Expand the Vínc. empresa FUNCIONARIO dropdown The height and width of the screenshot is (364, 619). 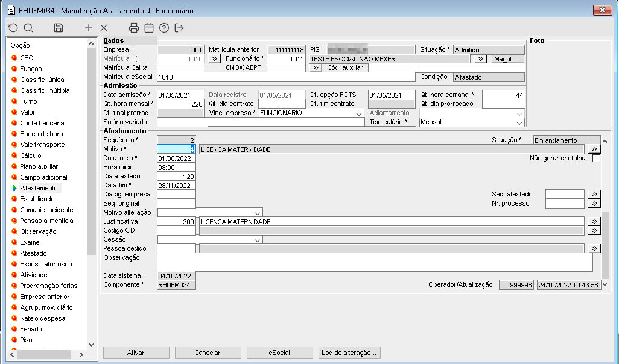pos(358,113)
